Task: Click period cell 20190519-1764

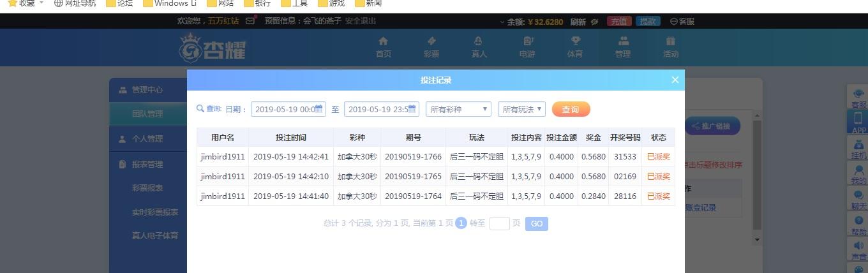Action: click(x=413, y=196)
